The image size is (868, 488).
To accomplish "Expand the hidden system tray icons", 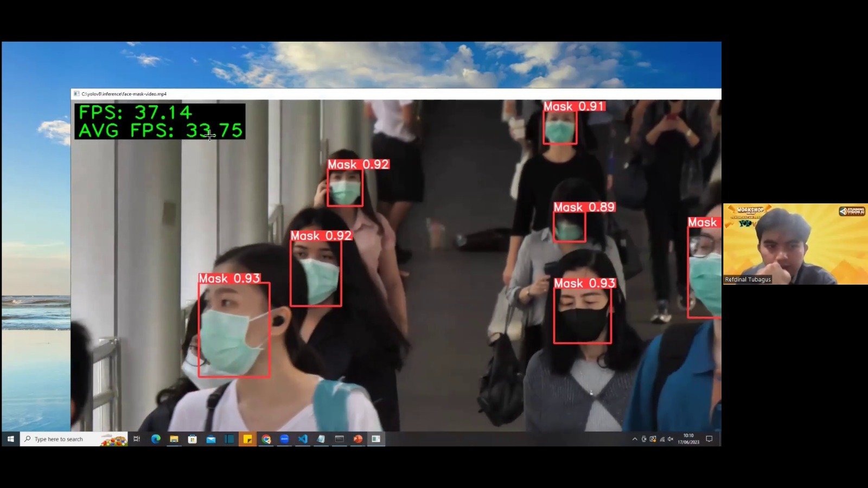I will click(x=635, y=439).
